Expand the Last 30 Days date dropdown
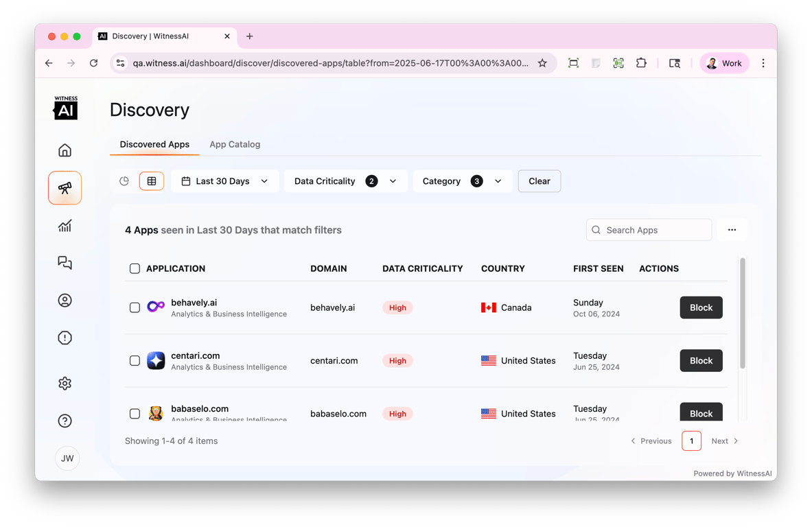 [x=224, y=181]
